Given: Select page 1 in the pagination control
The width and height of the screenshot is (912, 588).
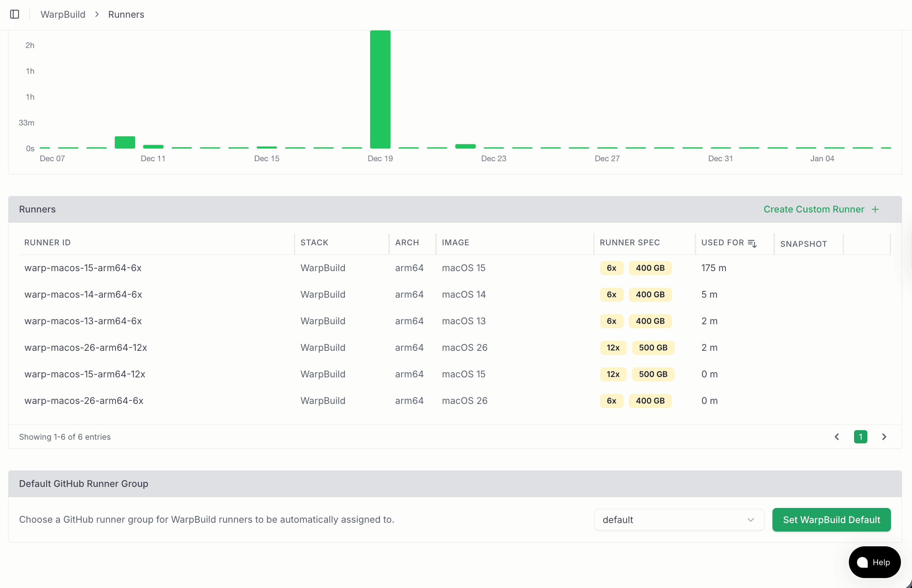Looking at the screenshot, I should click(x=860, y=436).
